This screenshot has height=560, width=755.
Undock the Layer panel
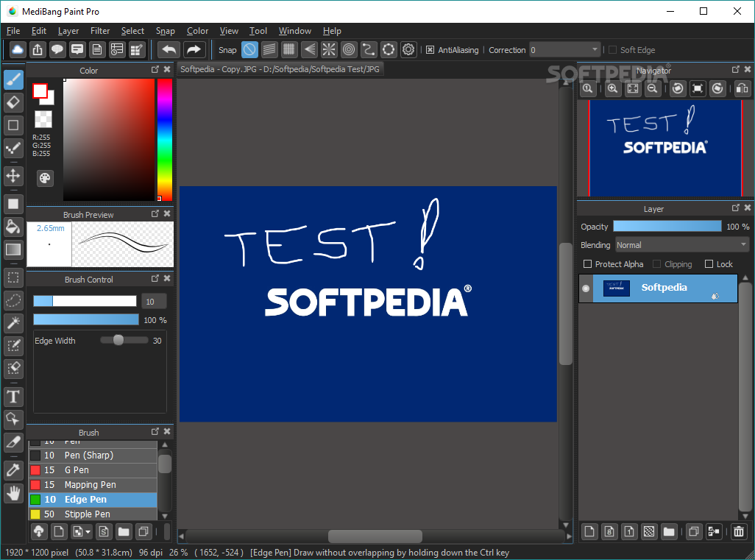(x=736, y=208)
